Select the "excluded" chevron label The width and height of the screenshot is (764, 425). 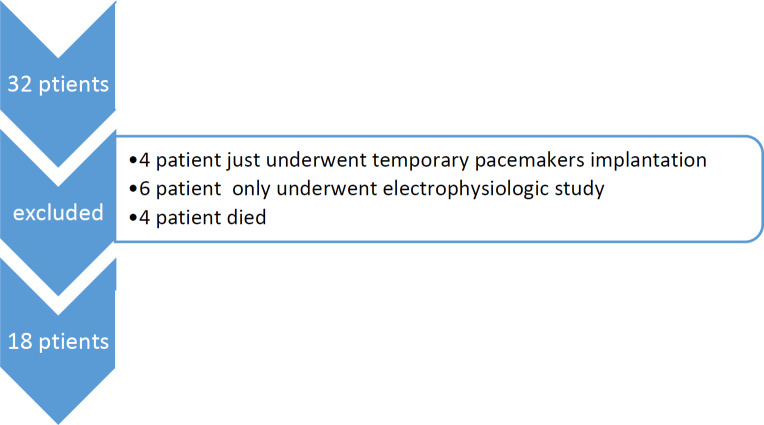click(x=58, y=213)
